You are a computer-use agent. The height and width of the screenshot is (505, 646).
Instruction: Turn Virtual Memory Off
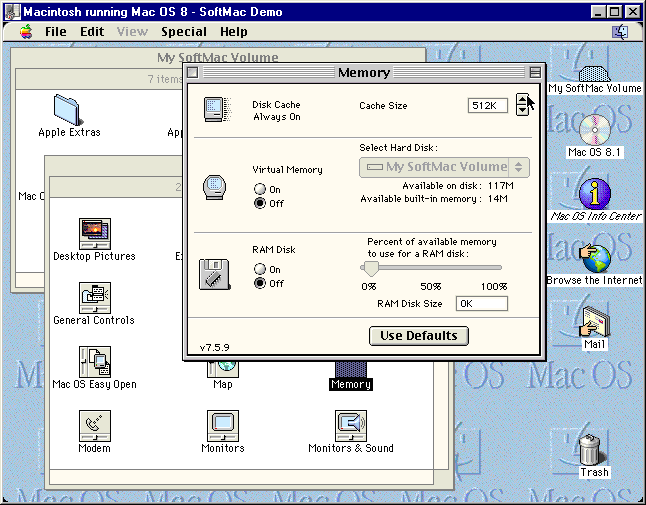click(260, 203)
